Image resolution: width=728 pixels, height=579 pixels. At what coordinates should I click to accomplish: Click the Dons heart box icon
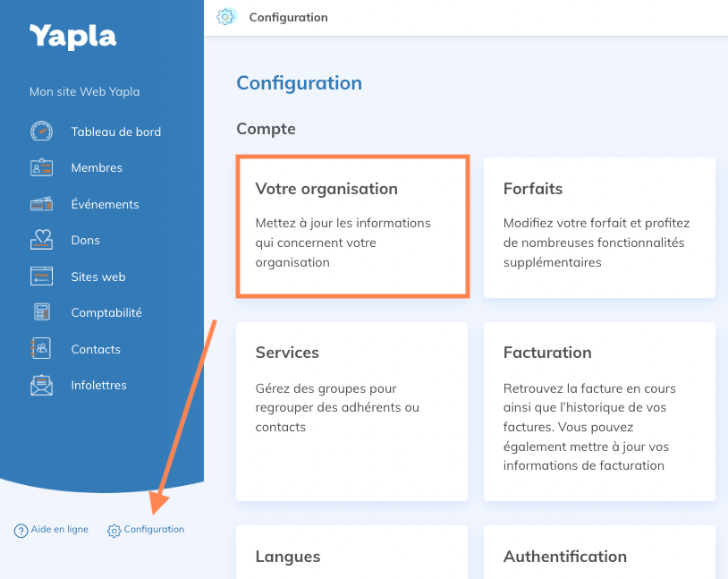click(41, 240)
